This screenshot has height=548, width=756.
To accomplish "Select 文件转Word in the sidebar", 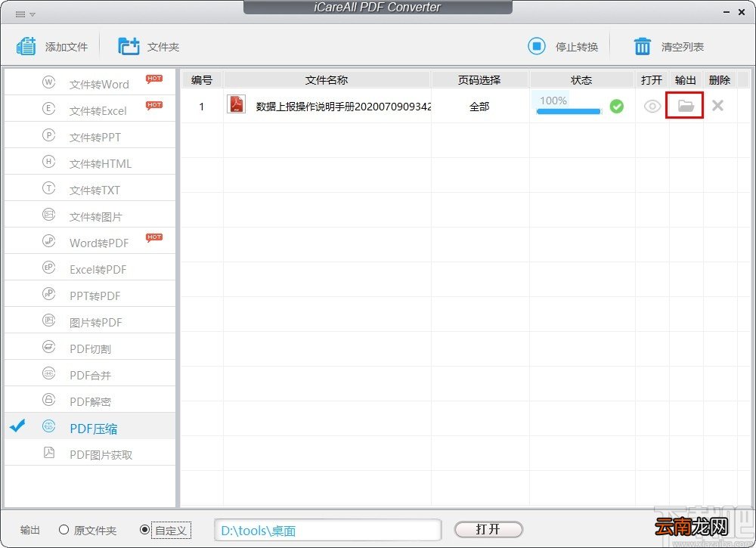I will [90, 82].
